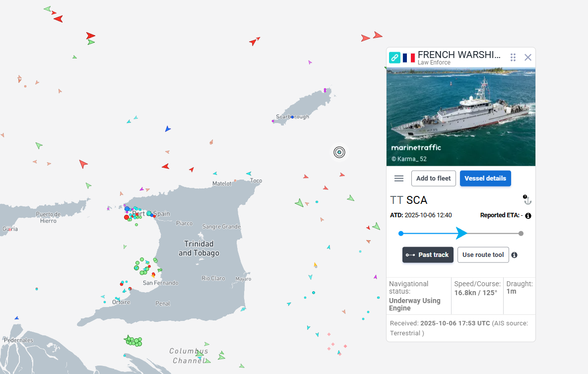Image resolution: width=588 pixels, height=374 pixels.
Task: Click info icon beside Use route tool
Action: click(515, 255)
